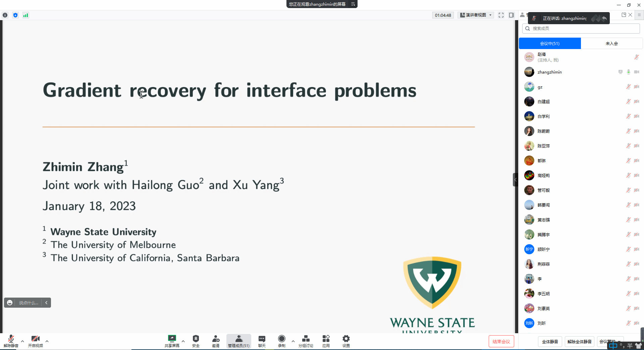Image resolution: width=644 pixels, height=350 pixels.
Task: Expand the recording options arrow
Action: point(293,341)
